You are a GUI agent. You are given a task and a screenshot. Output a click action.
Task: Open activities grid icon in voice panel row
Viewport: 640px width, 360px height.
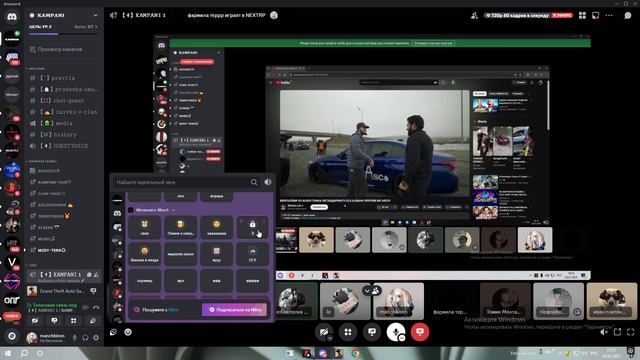click(73, 321)
